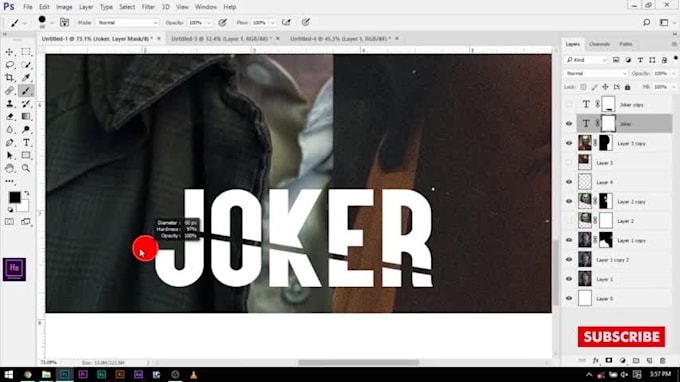
Task: Select the Blur tool
Action: coord(10,130)
